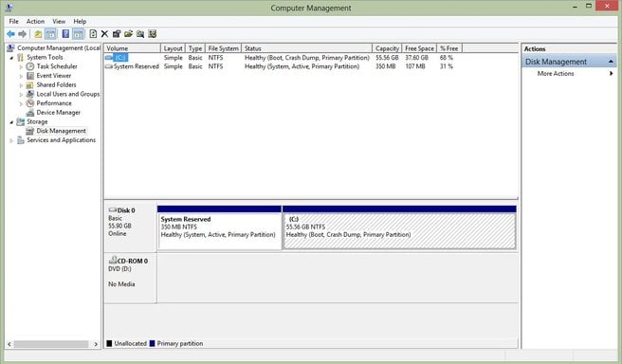This screenshot has width=622, height=364.
Task: Collapse the Disk Management actions section arrow
Action: [611, 62]
